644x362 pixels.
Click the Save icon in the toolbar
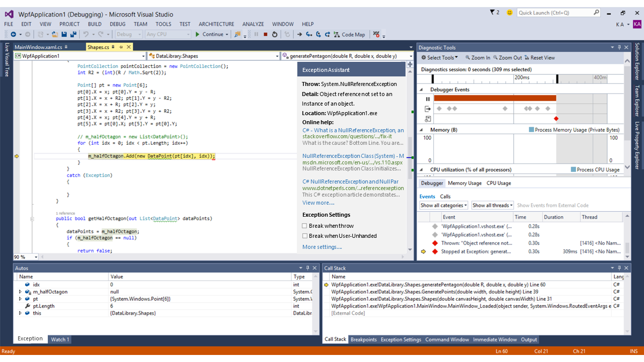tap(64, 34)
